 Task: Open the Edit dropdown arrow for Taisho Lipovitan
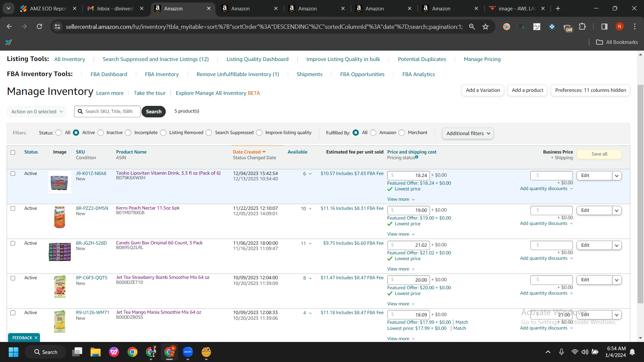pyautogui.click(x=616, y=176)
